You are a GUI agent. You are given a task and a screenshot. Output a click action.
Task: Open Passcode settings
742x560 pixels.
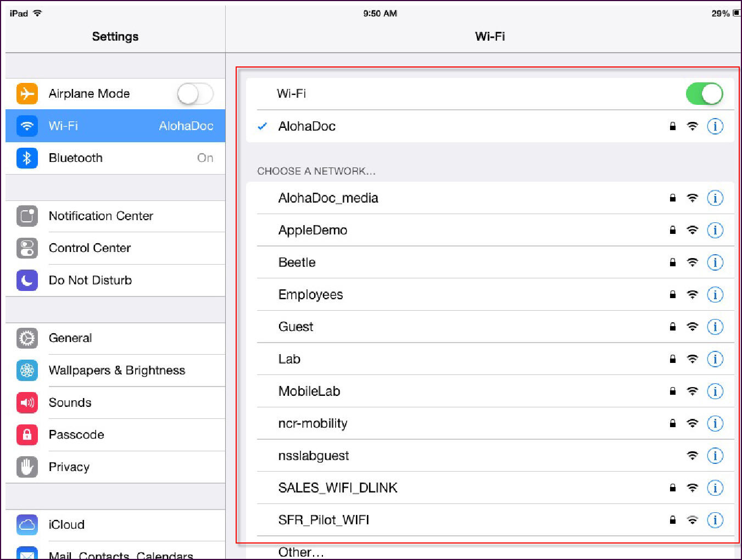tap(115, 435)
